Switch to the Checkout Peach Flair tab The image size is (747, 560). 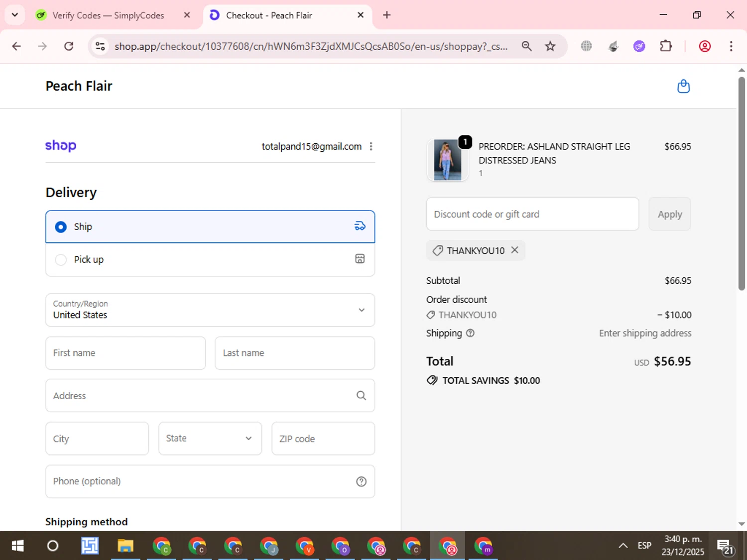[x=286, y=15]
